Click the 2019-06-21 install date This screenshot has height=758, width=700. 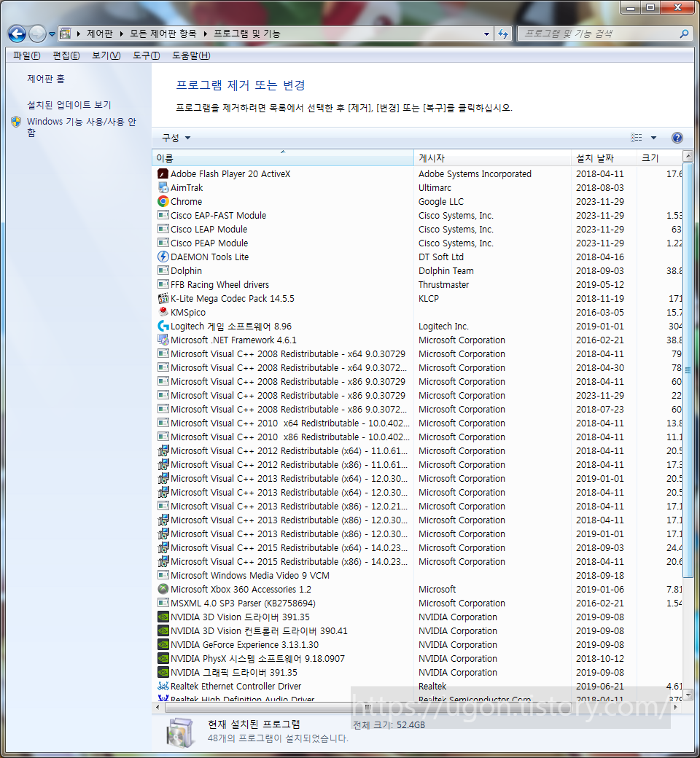point(600,686)
